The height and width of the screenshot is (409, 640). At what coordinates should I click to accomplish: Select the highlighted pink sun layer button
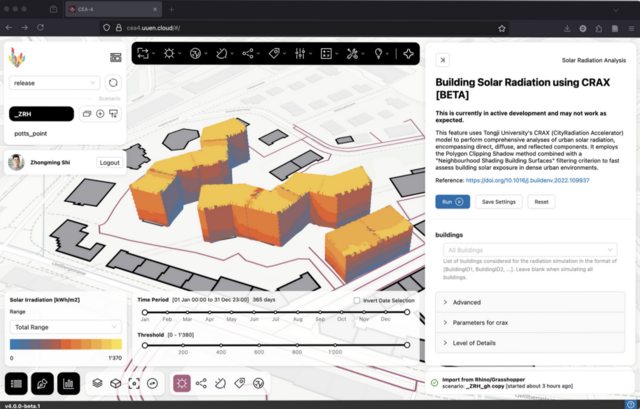point(182,383)
